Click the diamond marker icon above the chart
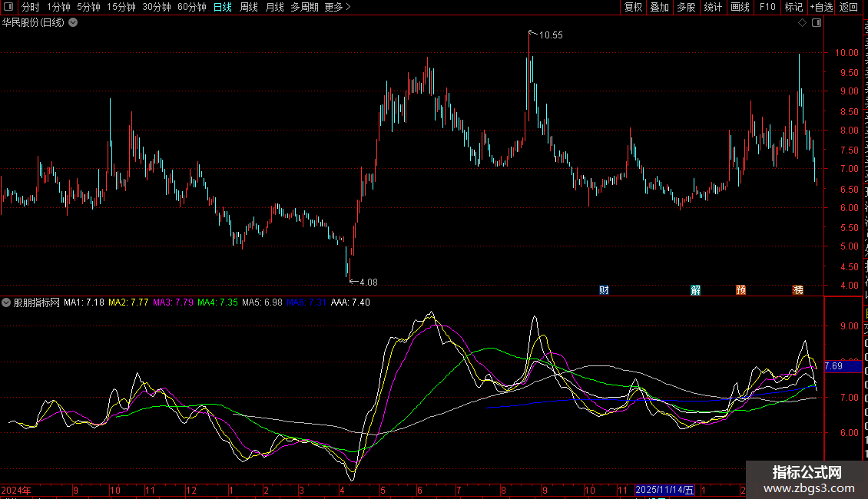This screenshot has width=868, height=499. [802, 23]
